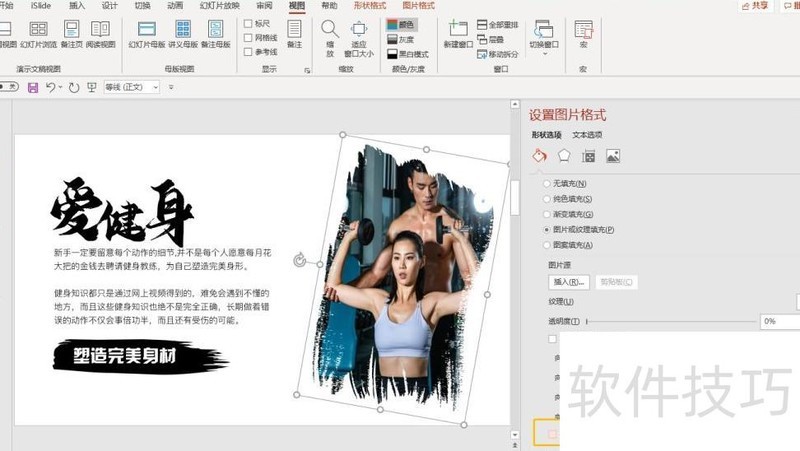
Task: Click Arrange All (全部重排)
Action: [x=497, y=24]
